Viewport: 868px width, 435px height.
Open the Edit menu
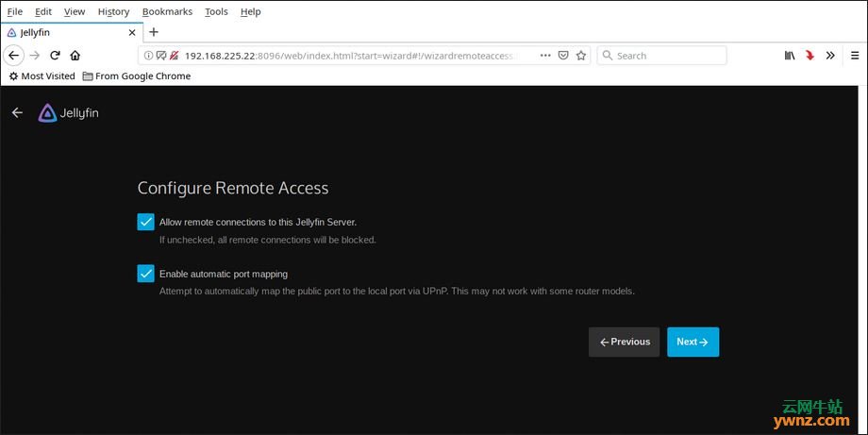43,11
